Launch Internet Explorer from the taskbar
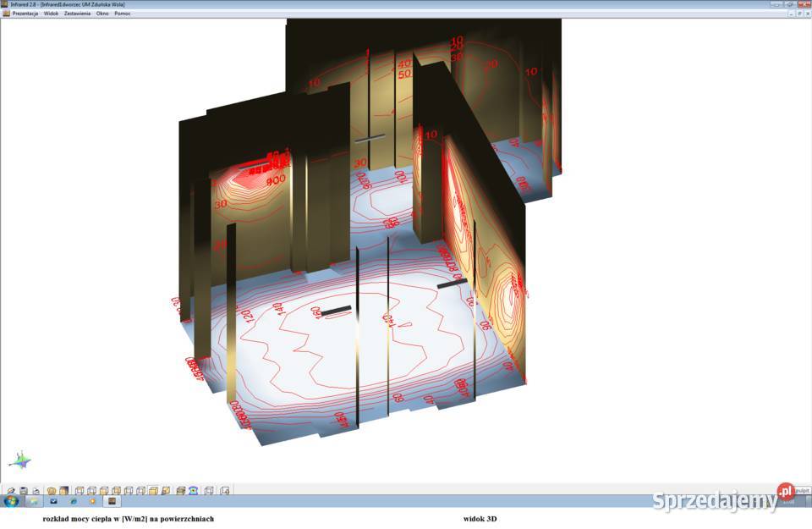The height and width of the screenshot is (529, 812). tap(73, 501)
